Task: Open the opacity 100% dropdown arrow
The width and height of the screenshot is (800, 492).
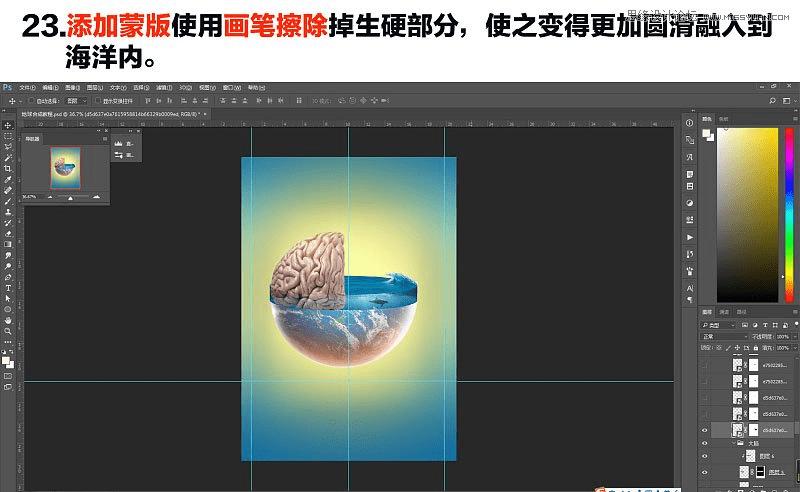Action: tap(794, 337)
